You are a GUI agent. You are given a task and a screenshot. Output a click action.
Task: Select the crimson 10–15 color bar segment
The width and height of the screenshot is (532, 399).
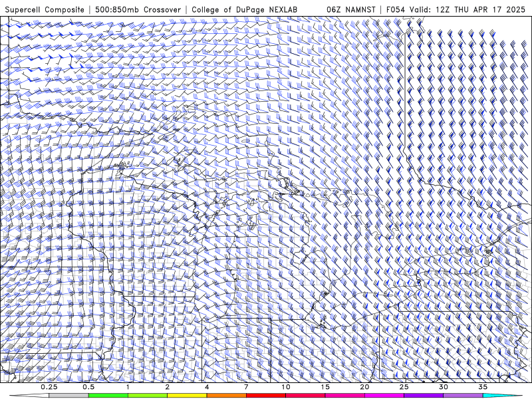pos(305,396)
